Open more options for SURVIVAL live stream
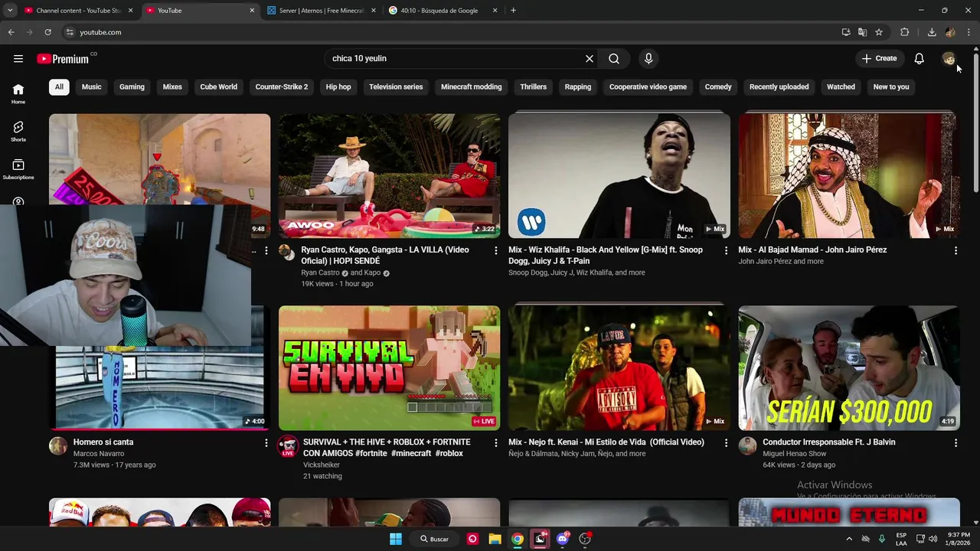The height and width of the screenshot is (551, 980). coord(495,442)
